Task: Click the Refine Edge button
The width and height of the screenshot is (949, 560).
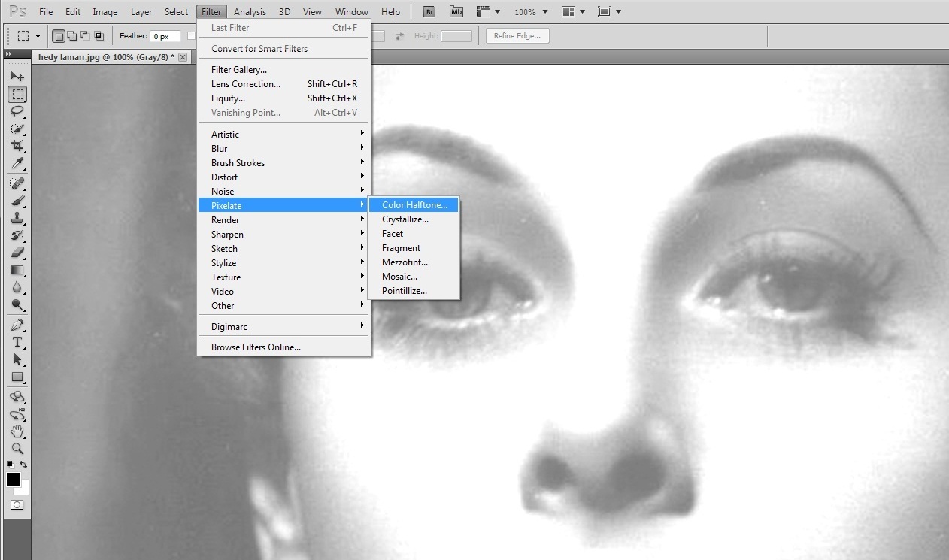Action: coord(517,36)
